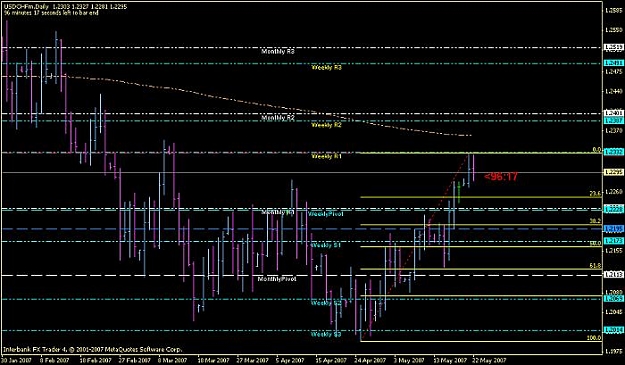Click the Fibonacci 23.6 level label
625x365 pixels.
point(595,194)
